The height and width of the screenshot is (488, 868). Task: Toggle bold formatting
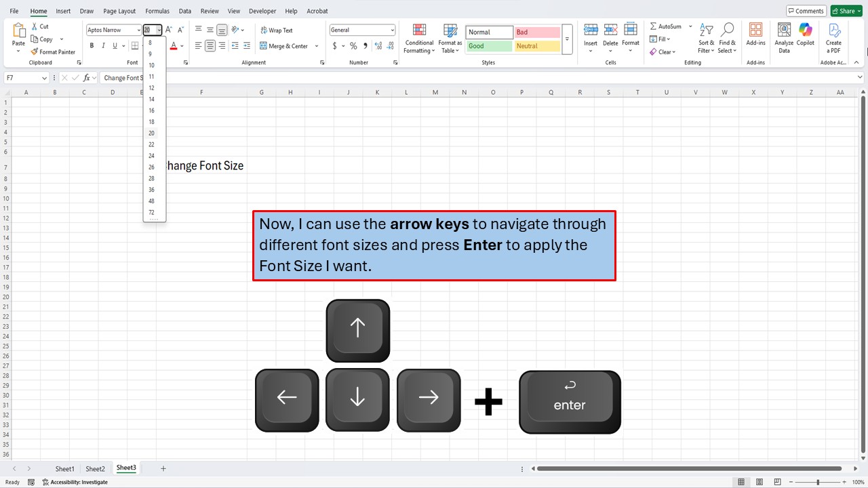pyautogui.click(x=92, y=45)
